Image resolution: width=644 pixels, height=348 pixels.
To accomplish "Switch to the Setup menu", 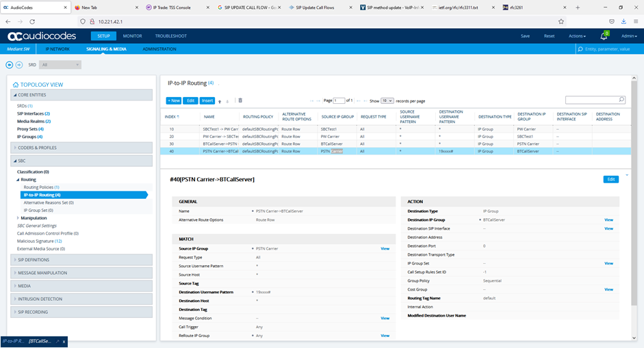I will tap(103, 36).
